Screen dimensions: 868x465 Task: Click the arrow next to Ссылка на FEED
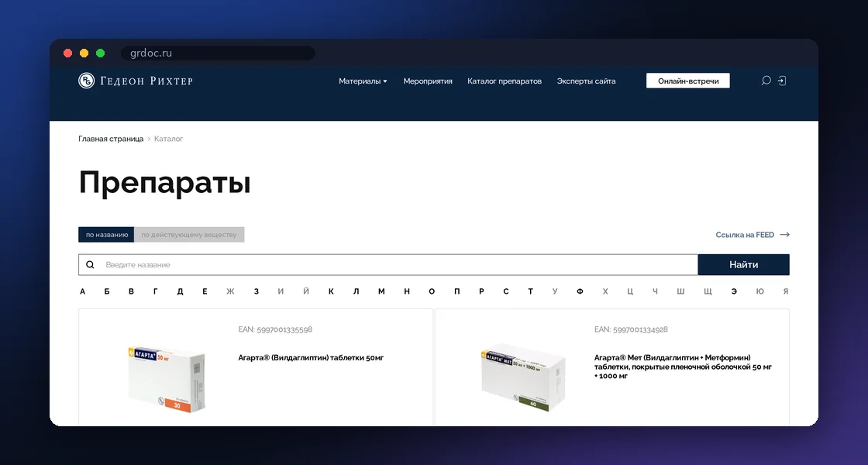coord(784,235)
